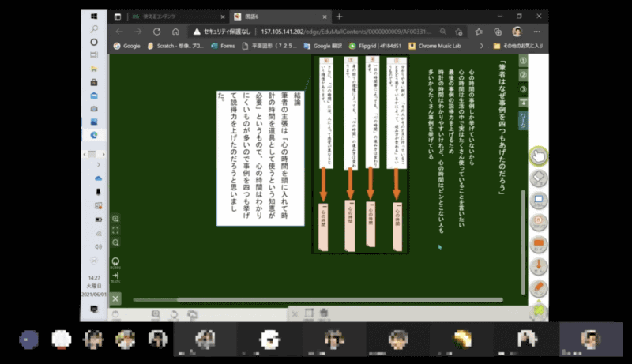Go to browser home page
The image size is (632, 364).
click(x=175, y=32)
